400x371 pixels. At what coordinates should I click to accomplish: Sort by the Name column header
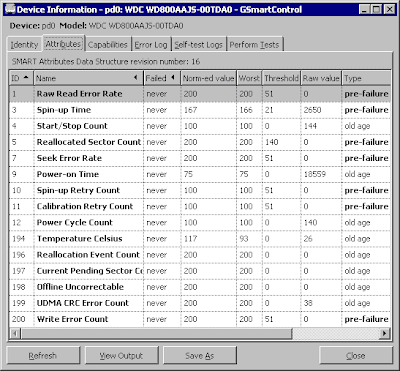tap(88, 78)
